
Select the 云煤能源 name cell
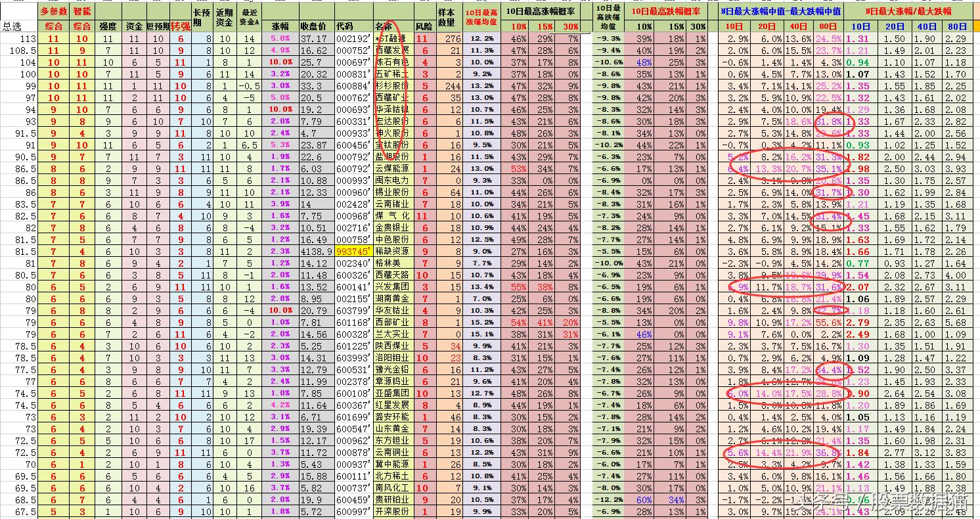pos(393,169)
